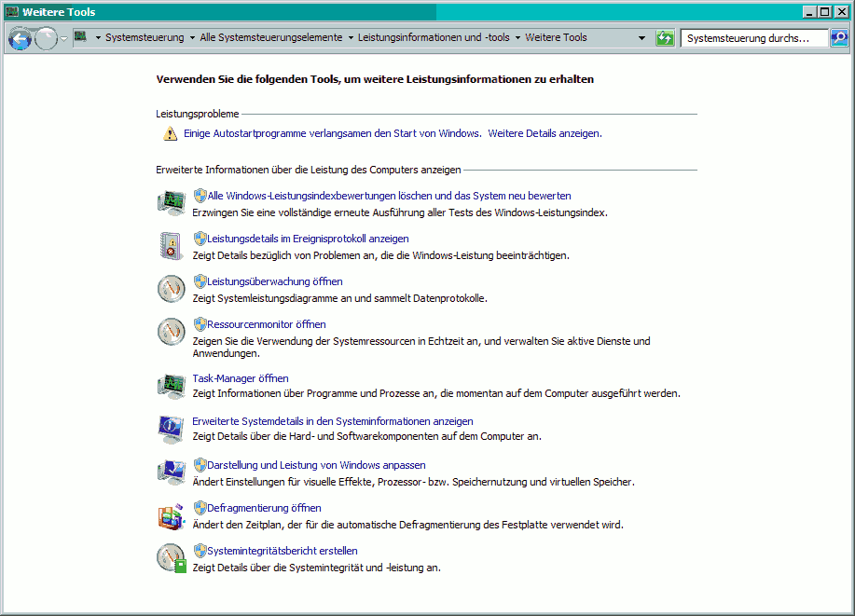The height and width of the screenshot is (616, 855).
Task: Open Alle Windows-Leistungsindexbewertungen löschen link
Action: 389,196
